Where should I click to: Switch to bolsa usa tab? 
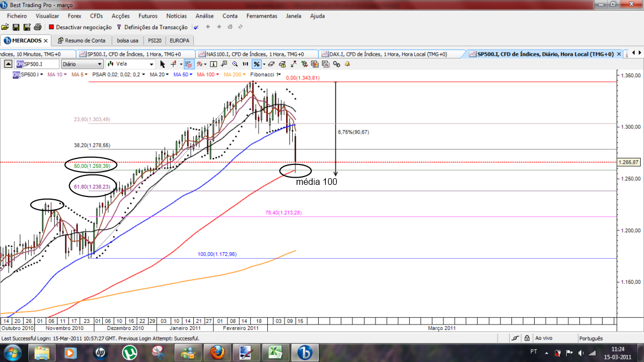coord(128,41)
